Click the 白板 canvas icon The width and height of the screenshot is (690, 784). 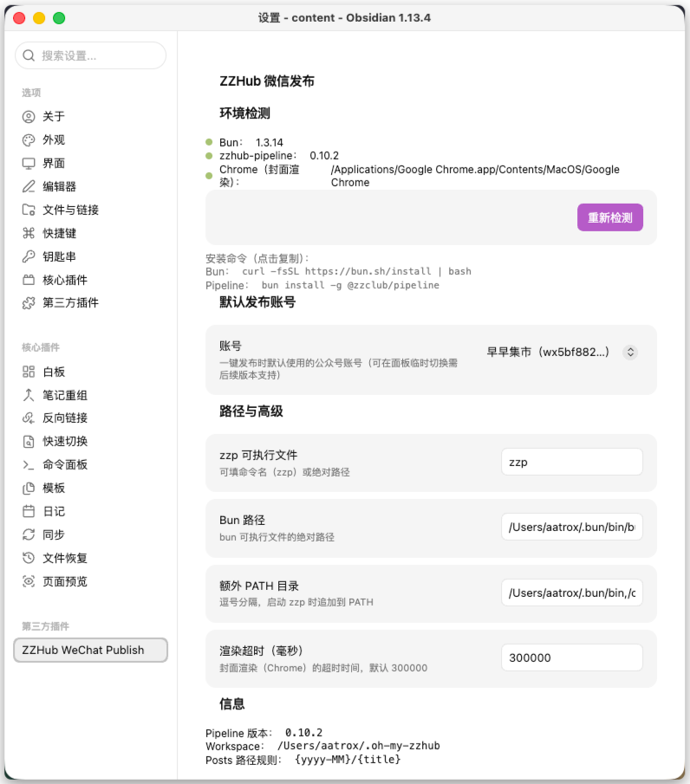click(29, 372)
